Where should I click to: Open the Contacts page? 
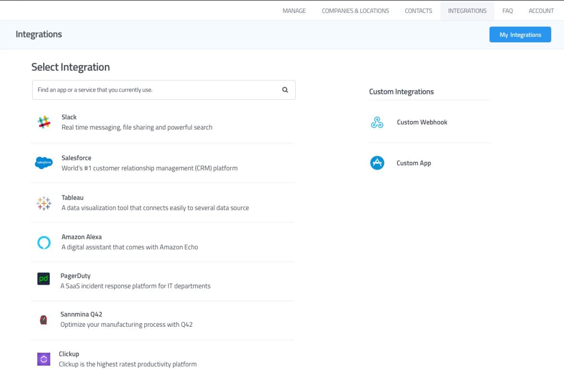coord(419,11)
